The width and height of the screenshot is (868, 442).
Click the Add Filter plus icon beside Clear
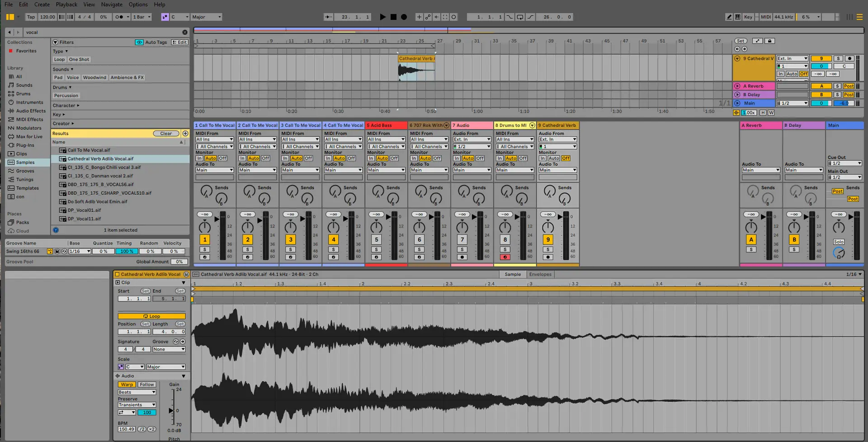tap(185, 133)
